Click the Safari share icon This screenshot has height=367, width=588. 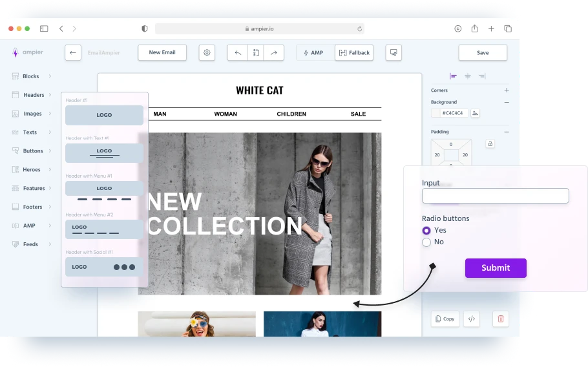coord(475,28)
